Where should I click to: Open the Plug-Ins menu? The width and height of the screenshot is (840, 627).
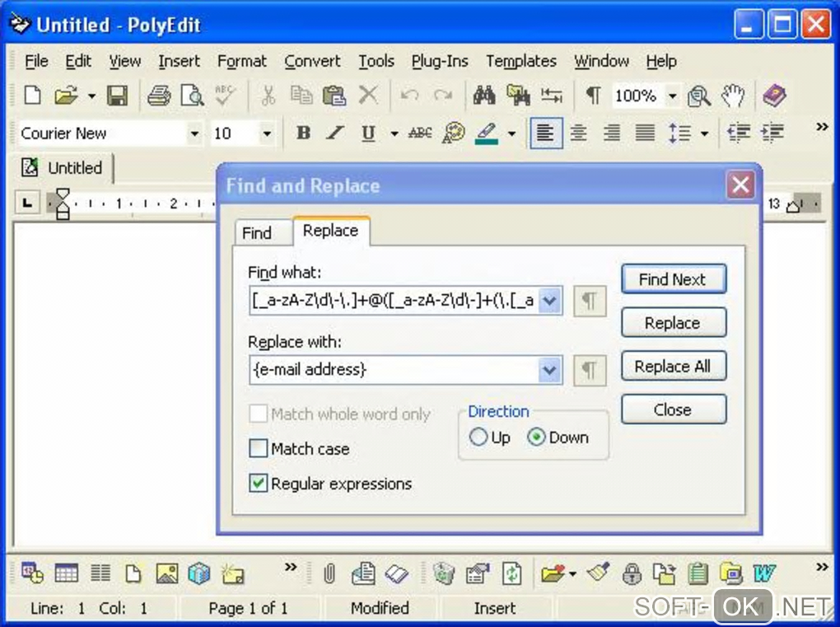pyautogui.click(x=440, y=61)
